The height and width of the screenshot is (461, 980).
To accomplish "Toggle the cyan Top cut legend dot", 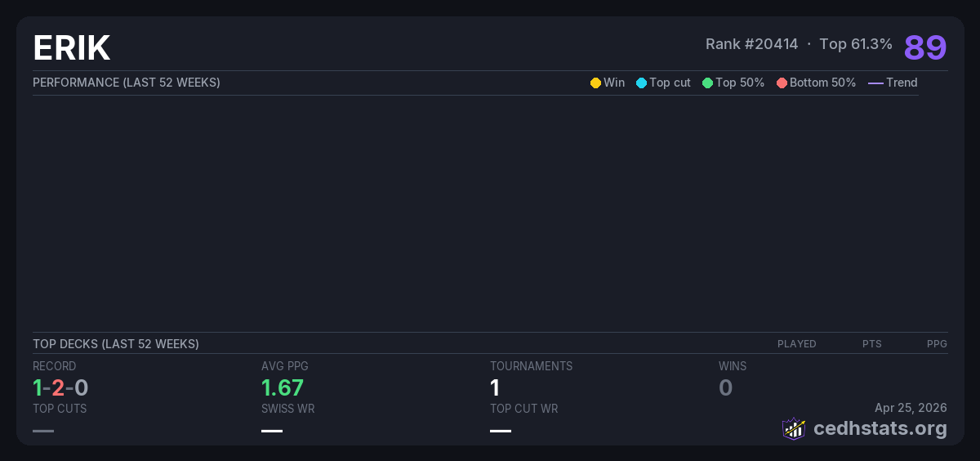I will [x=641, y=83].
